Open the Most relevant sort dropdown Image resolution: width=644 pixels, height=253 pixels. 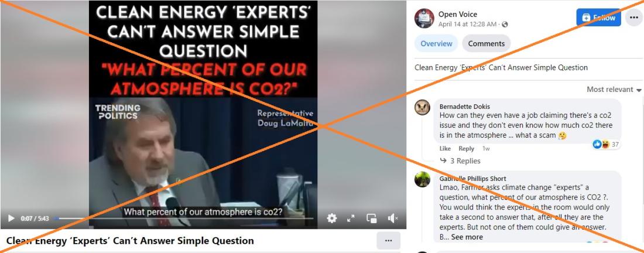point(614,90)
